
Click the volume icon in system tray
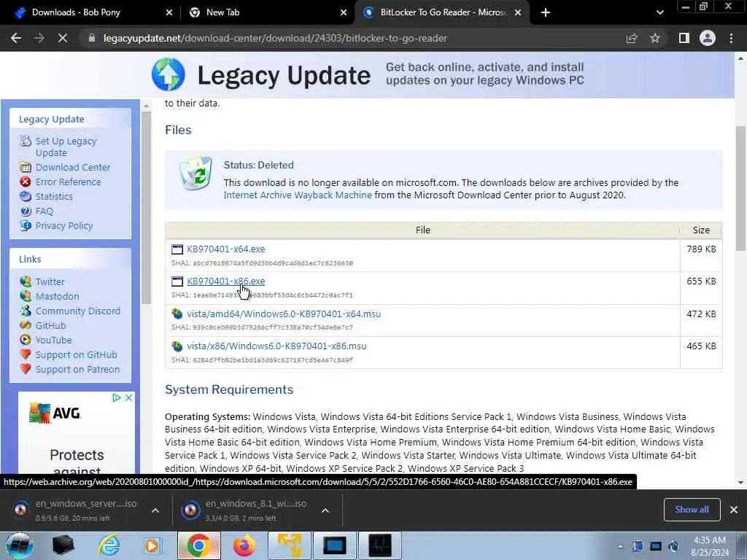pos(673,546)
